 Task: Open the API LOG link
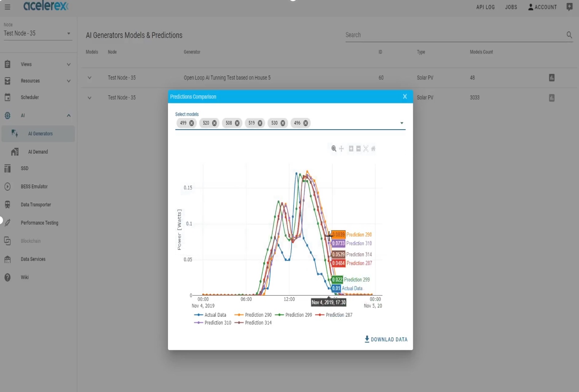(485, 7)
